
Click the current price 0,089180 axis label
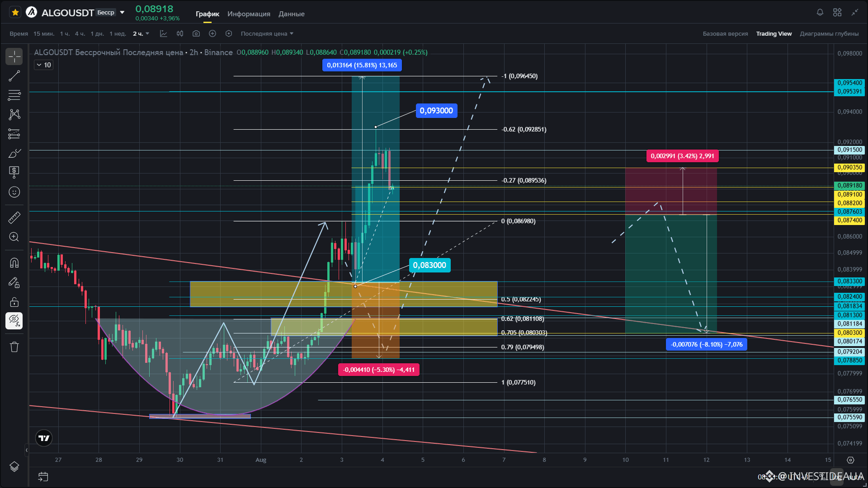click(x=849, y=186)
